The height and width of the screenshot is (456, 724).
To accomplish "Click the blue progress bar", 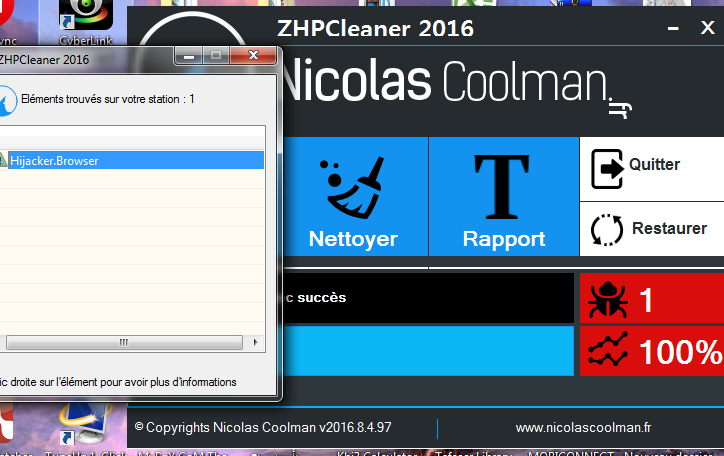I will [428, 351].
